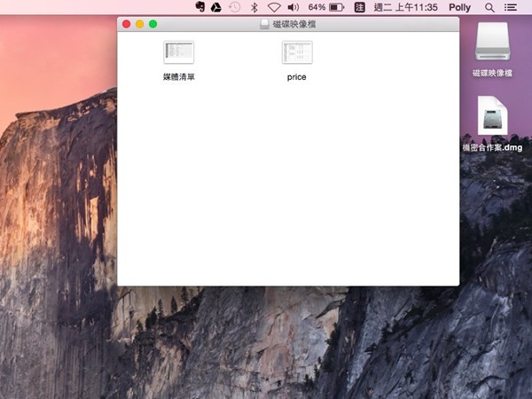Open the Evernote menu bar icon
This screenshot has width=532, height=399.
(200, 7)
